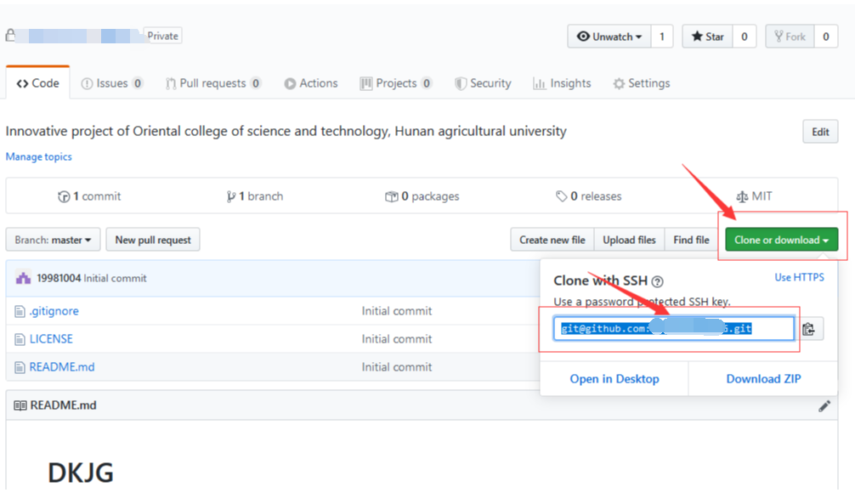Open the LICENSE file
The height and width of the screenshot is (504, 855).
click(x=51, y=339)
